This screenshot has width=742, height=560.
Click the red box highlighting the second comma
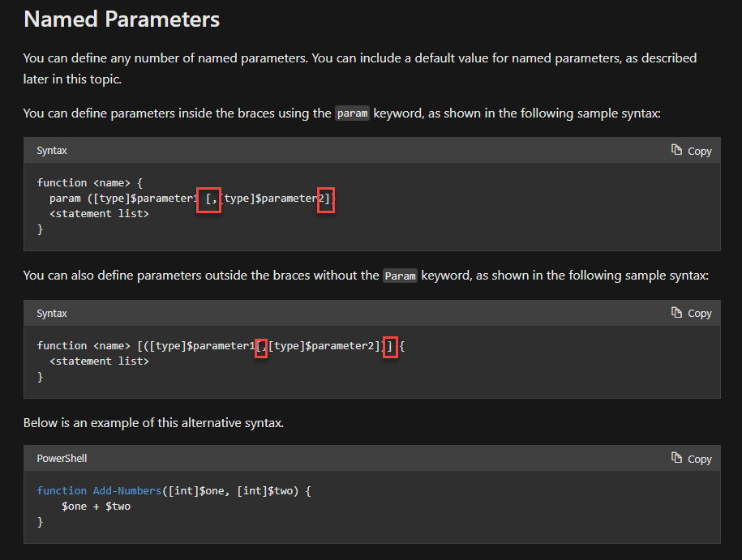click(261, 346)
